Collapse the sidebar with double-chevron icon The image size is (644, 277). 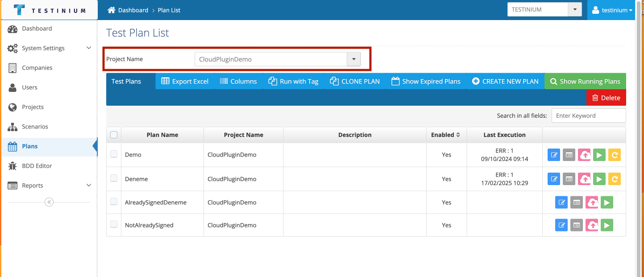pyautogui.click(x=49, y=202)
